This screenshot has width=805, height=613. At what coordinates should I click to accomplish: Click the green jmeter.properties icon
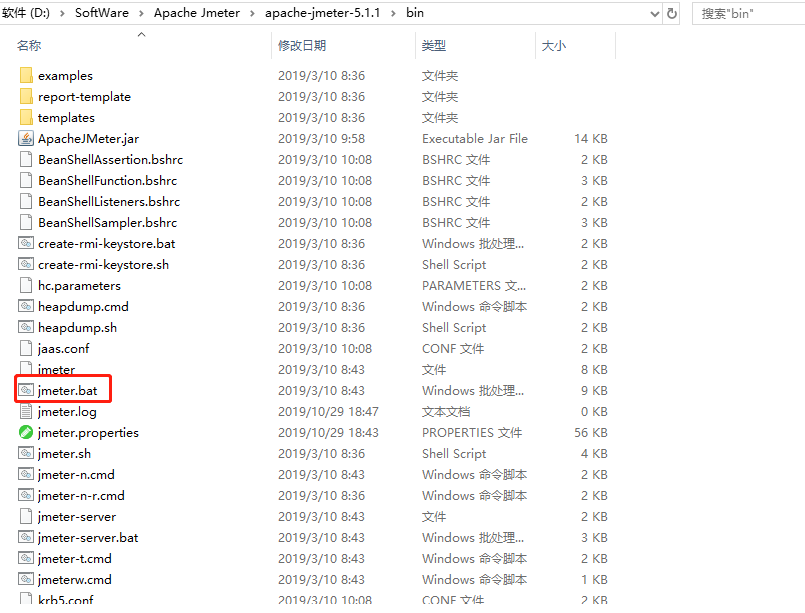[x=26, y=433]
